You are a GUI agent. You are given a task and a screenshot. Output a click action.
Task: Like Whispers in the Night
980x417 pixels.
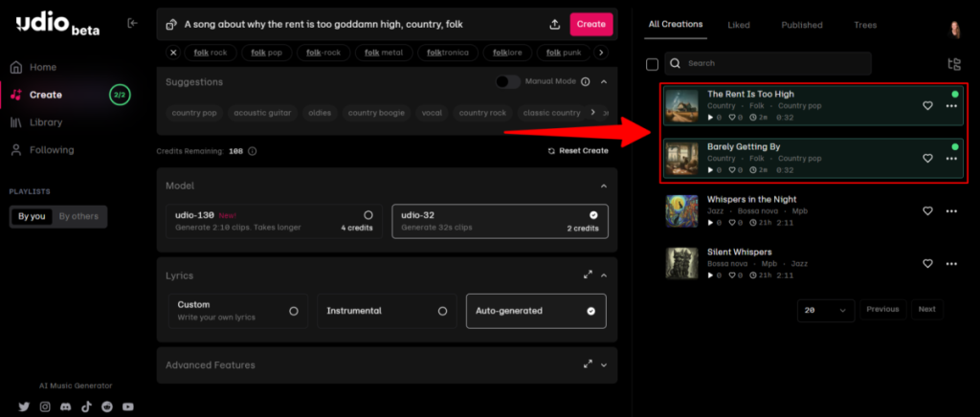[927, 211]
